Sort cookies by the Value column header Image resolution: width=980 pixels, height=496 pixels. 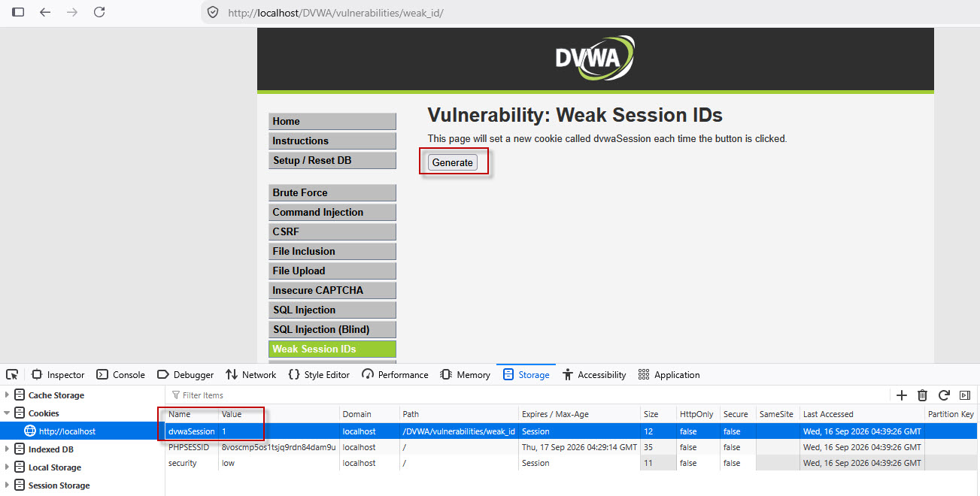[x=278, y=414]
